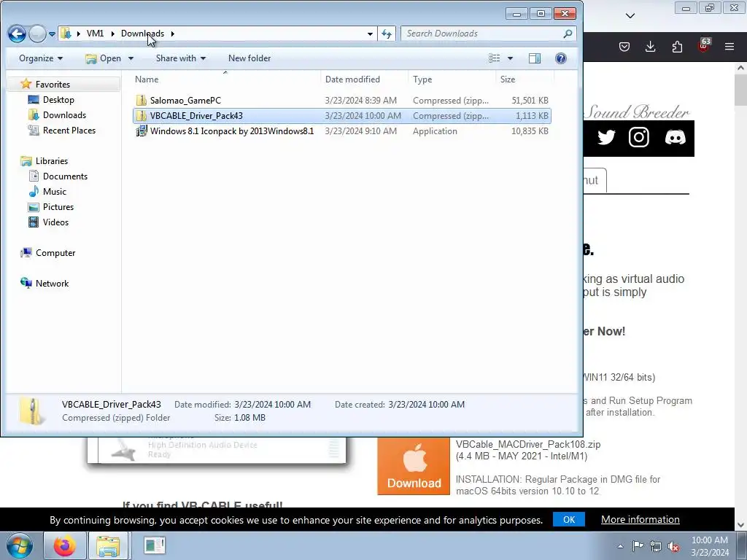
Task: Click the search magnifier icon
Action: tap(568, 34)
